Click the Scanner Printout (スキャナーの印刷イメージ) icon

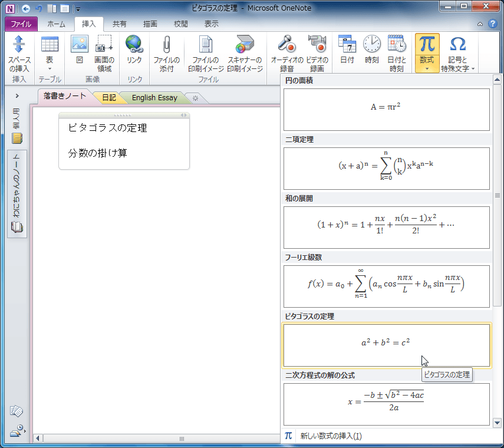245,54
